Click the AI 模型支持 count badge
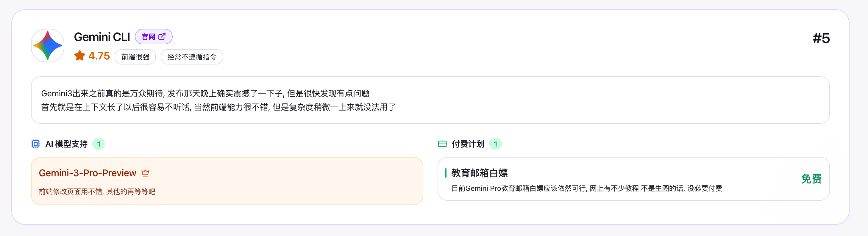Viewport: 868px width, 236px height. [x=99, y=144]
